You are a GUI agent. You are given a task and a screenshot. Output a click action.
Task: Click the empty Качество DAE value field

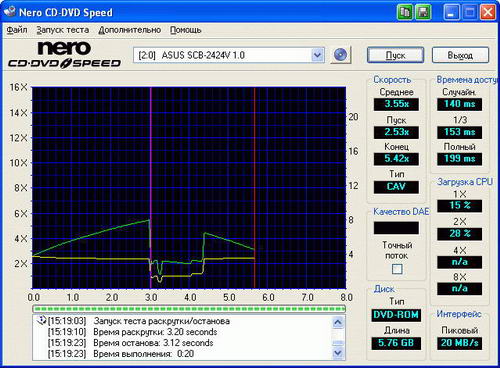[396, 228]
